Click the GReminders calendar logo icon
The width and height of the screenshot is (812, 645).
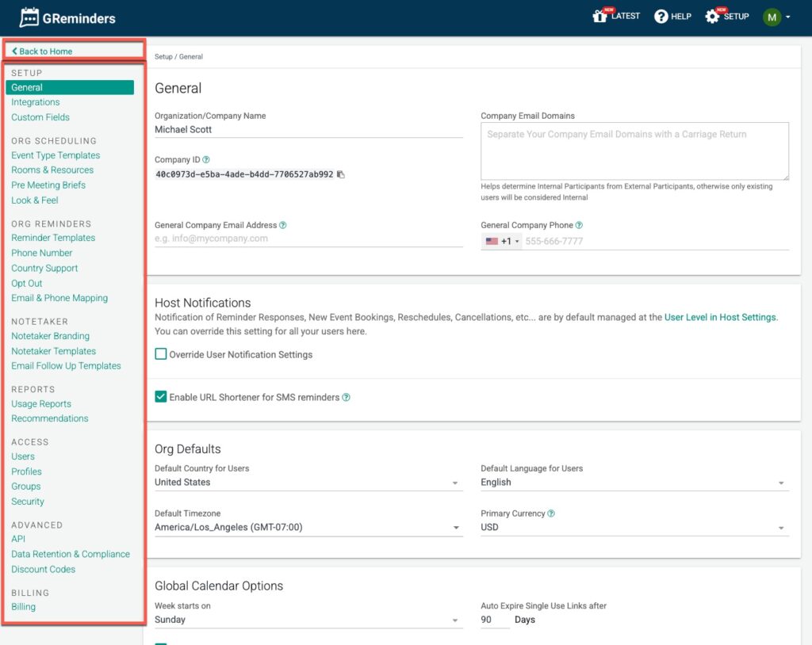tap(29, 17)
